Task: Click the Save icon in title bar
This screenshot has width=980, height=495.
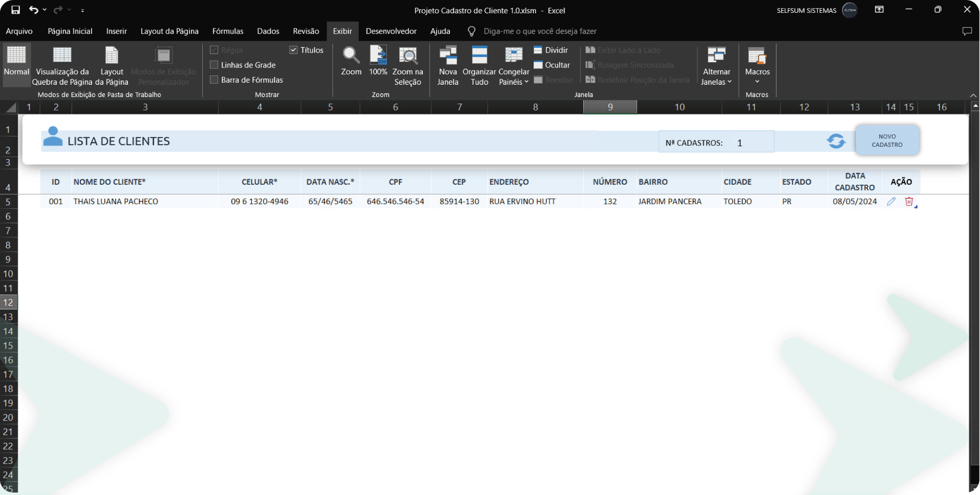Action: tap(16, 10)
